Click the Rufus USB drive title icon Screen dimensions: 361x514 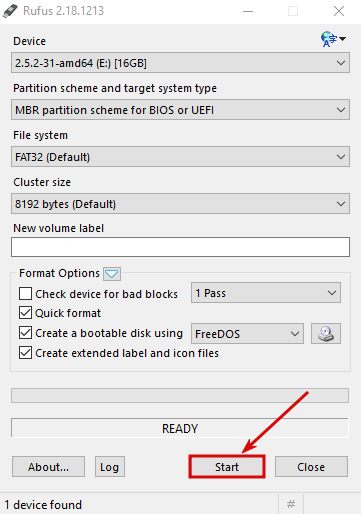coord(10,11)
